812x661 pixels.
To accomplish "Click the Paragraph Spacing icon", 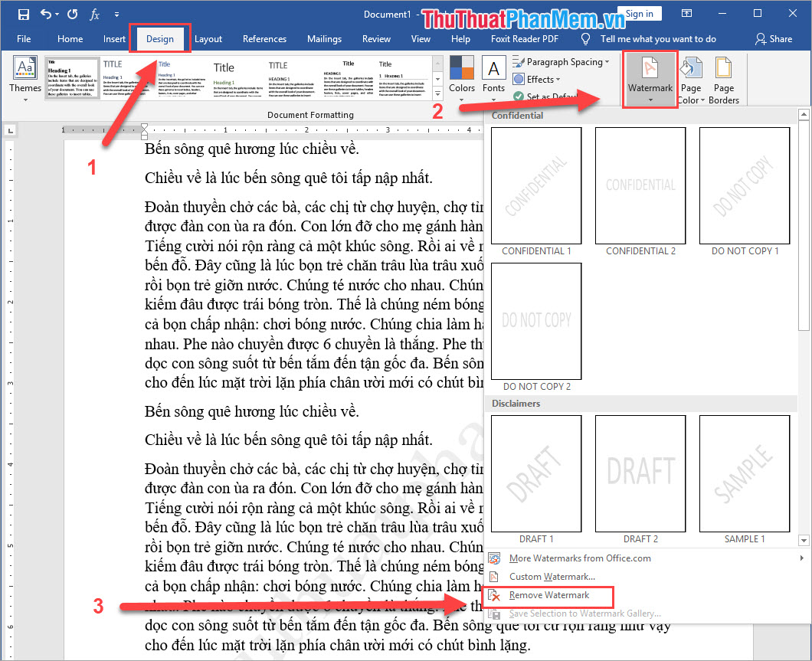I will pyautogui.click(x=562, y=62).
